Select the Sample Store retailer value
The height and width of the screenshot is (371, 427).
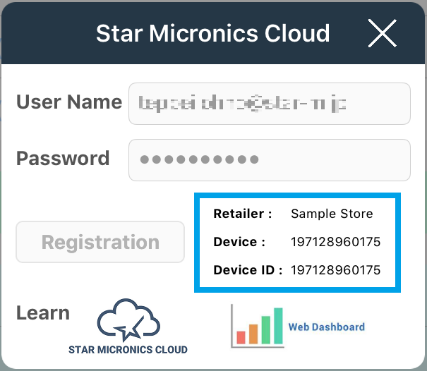point(332,214)
